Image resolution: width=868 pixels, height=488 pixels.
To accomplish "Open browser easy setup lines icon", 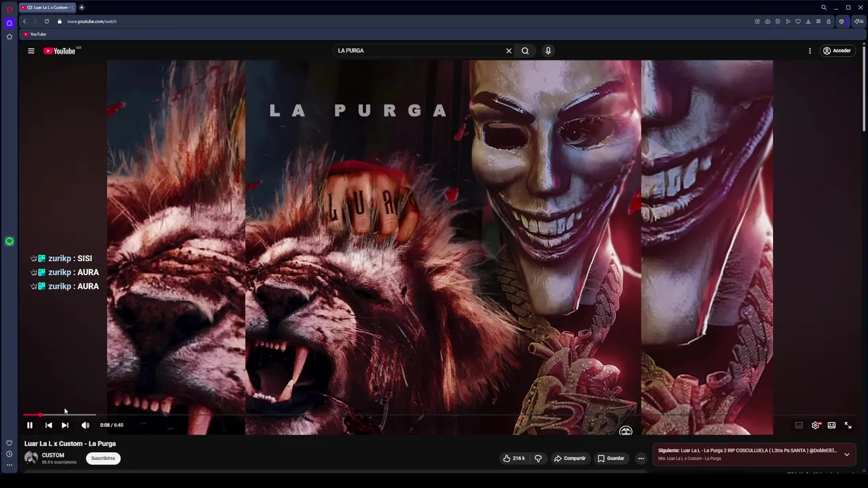I will click(818, 22).
